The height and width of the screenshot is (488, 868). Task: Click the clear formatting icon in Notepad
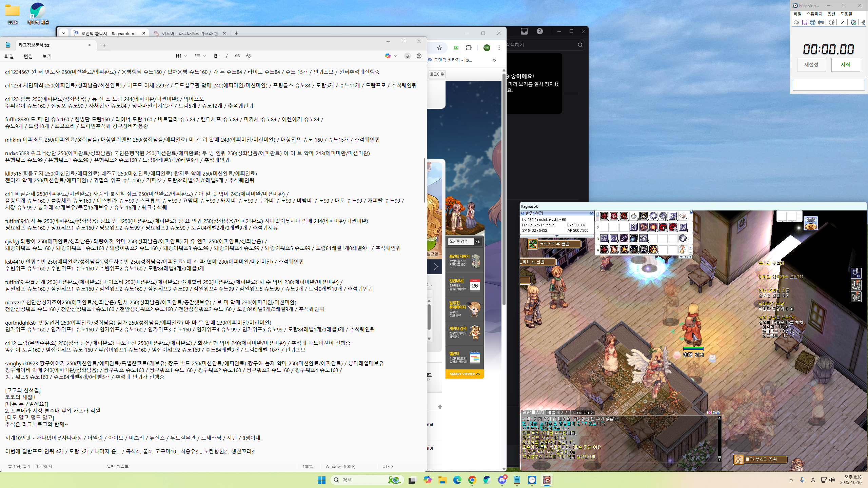249,56
